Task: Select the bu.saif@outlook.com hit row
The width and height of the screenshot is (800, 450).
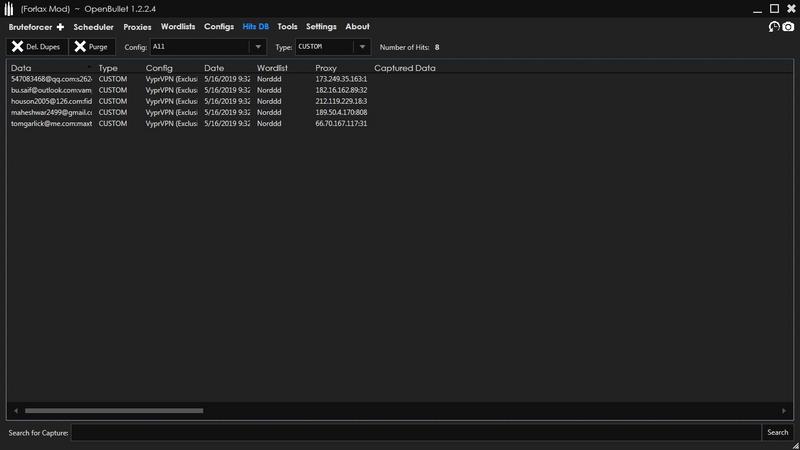Action: click(400, 90)
